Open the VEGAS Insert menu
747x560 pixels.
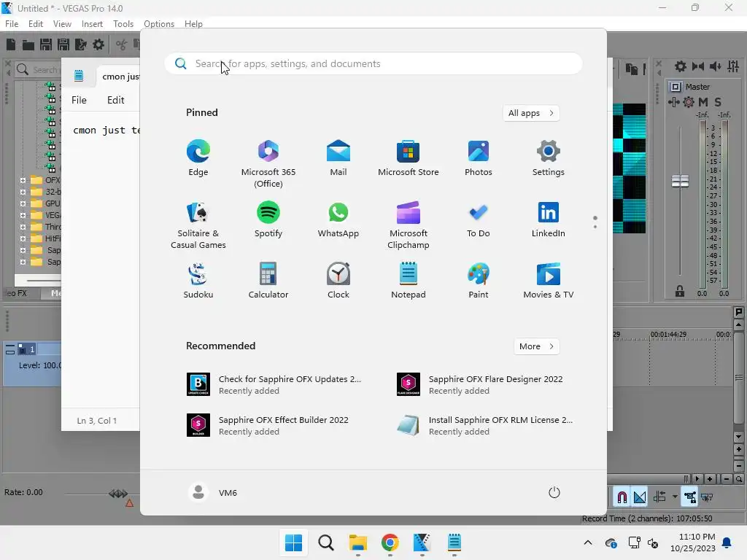point(92,24)
